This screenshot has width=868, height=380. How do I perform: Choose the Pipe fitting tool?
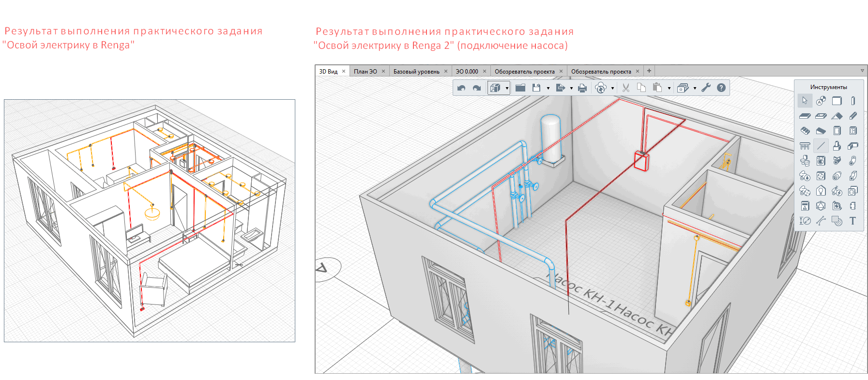[853, 161]
